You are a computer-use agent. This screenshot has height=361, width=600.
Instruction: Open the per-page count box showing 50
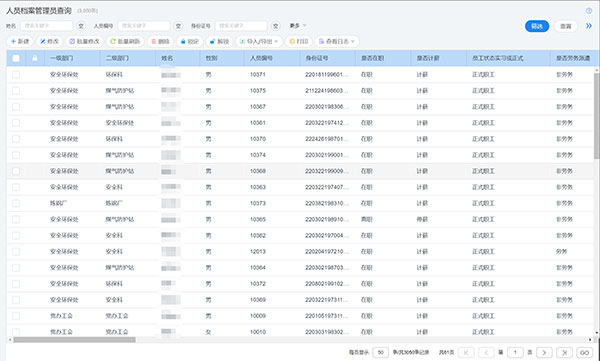[x=380, y=352]
